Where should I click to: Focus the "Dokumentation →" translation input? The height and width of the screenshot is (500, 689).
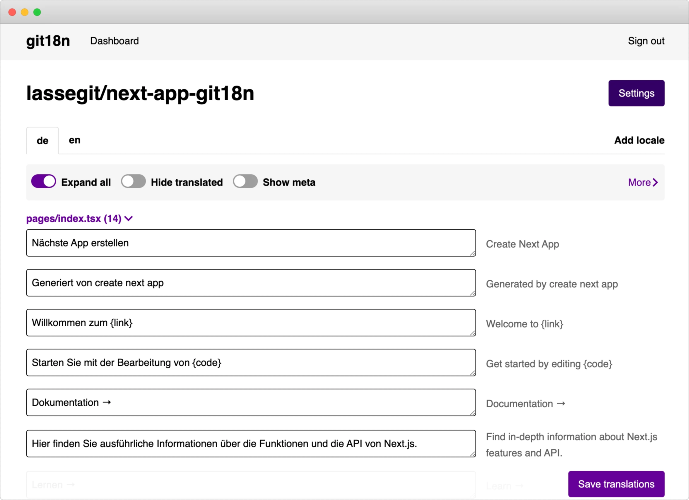click(250, 403)
